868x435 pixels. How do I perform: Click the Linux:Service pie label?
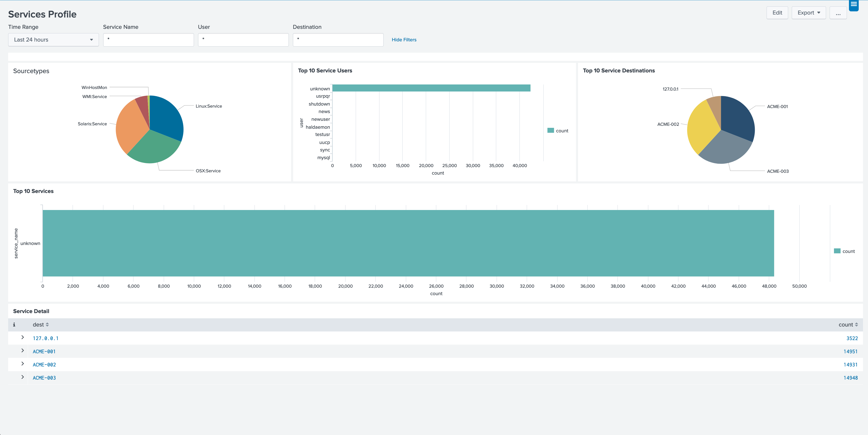click(x=208, y=106)
